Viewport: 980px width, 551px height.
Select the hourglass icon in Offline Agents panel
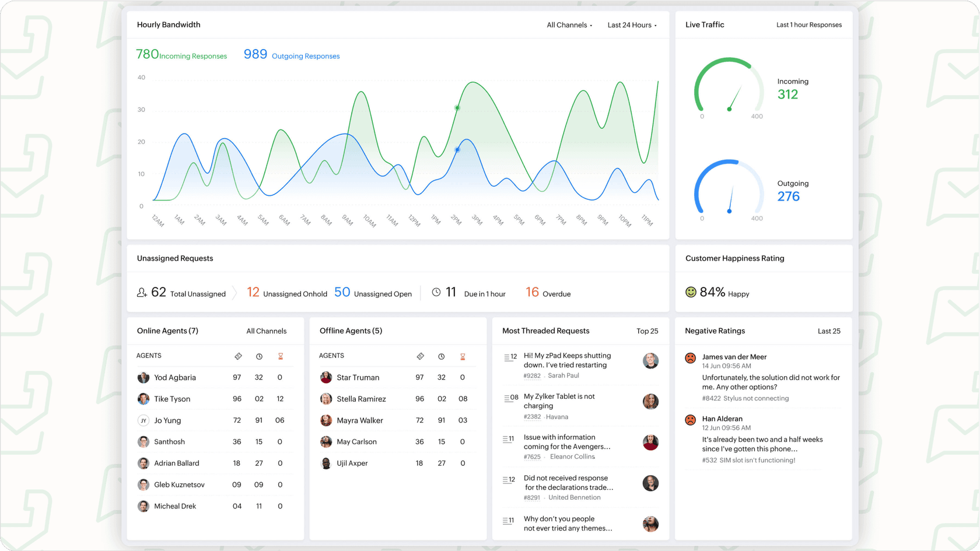[x=463, y=356]
